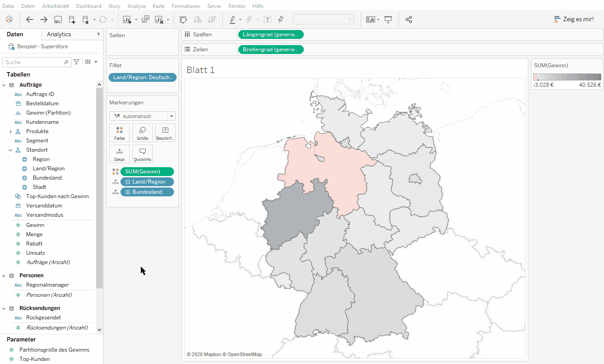Open the Land/Region: Deutschland filter pill

142,77
